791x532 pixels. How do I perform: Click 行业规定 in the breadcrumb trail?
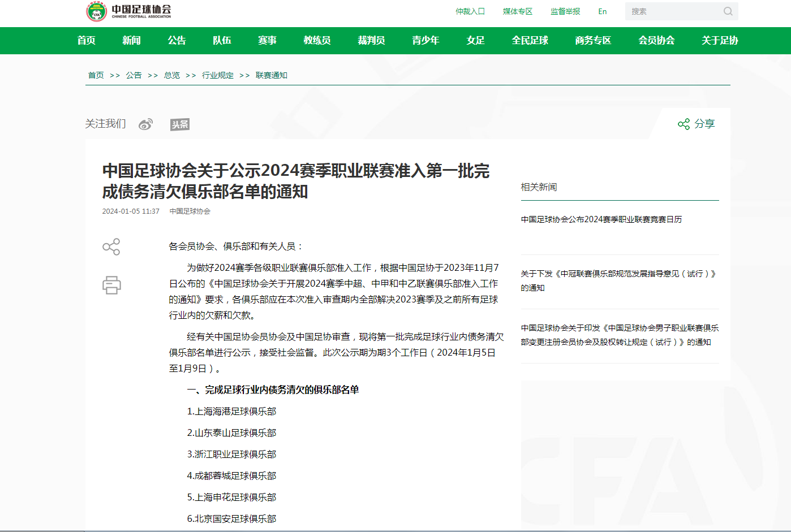pyautogui.click(x=218, y=75)
